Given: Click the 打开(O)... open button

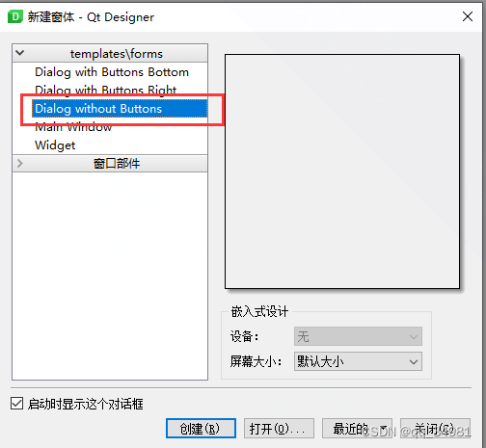Looking at the screenshot, I should (x=279, y=429).
